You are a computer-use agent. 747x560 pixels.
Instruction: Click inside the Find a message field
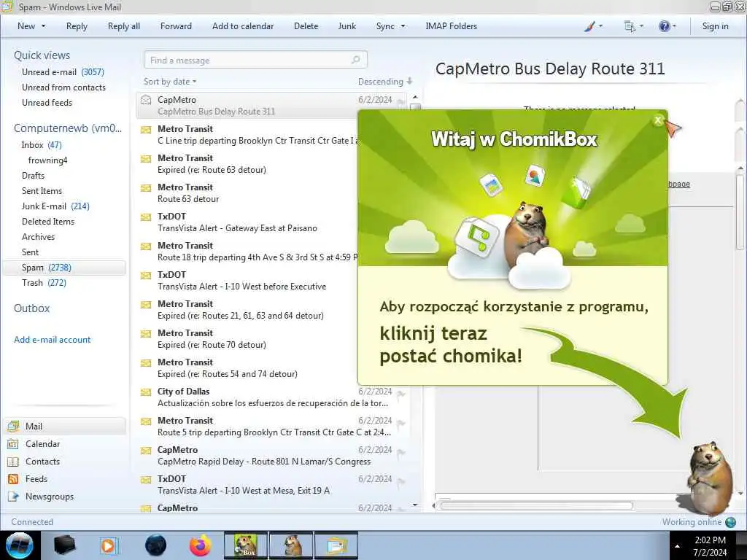[255, 60]
